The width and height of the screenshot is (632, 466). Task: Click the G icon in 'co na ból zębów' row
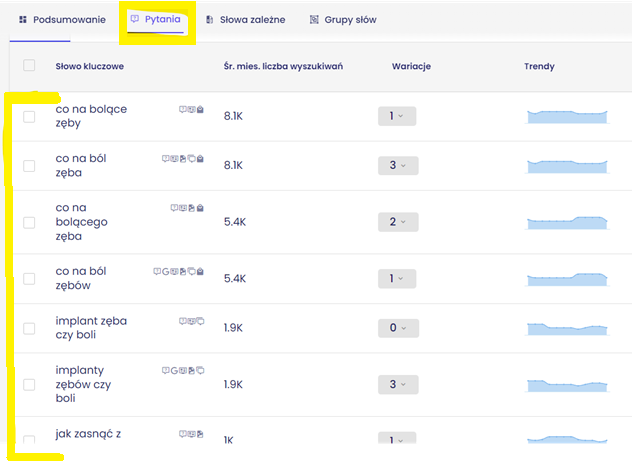coord(165,271)
